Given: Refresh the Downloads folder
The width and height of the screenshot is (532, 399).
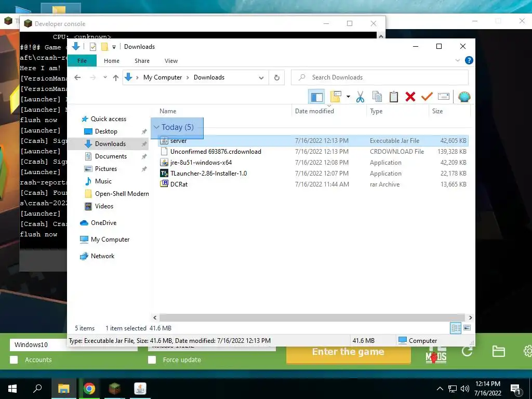Looking at the screenshot, I should coord(277,78).
